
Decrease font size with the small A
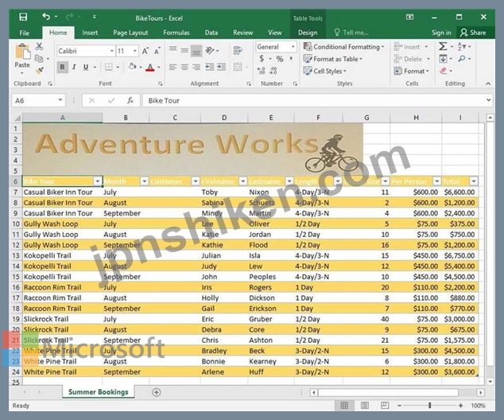pyautogui.click(x=157, y=51)
